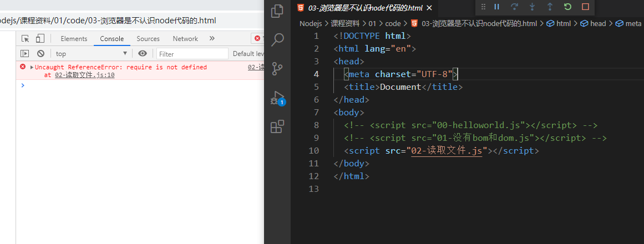
Task: Switch to DevTools Sources tab
Action: pyautogui.click(x=148, y=39)
